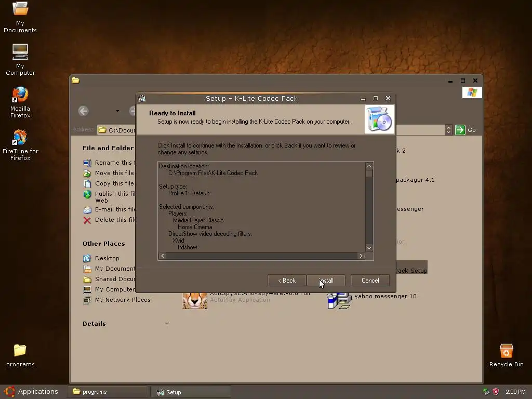Click the green tray icon
This screenshot has width=532, height=399.
(486, 392)
